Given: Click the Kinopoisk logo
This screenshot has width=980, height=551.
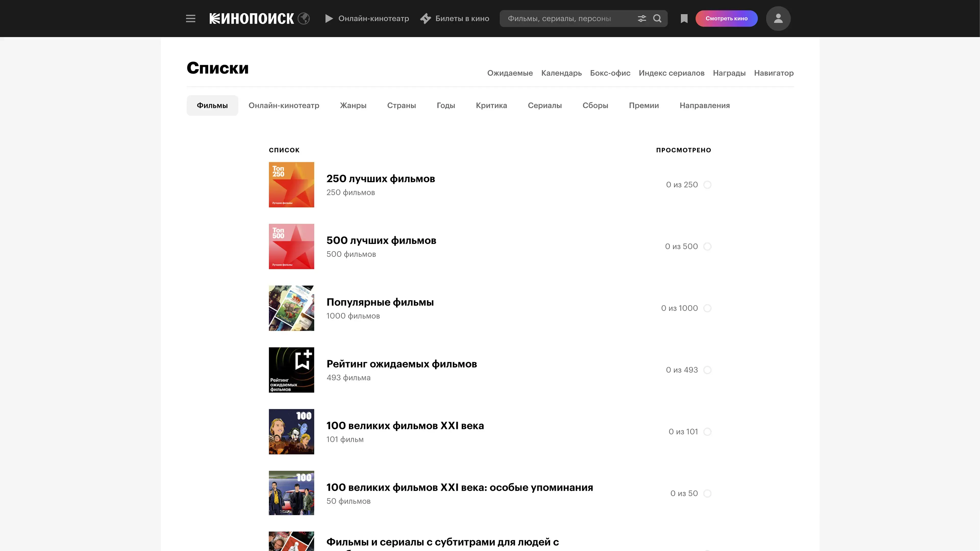Looking at the screenshot, I should coord(252,19).
